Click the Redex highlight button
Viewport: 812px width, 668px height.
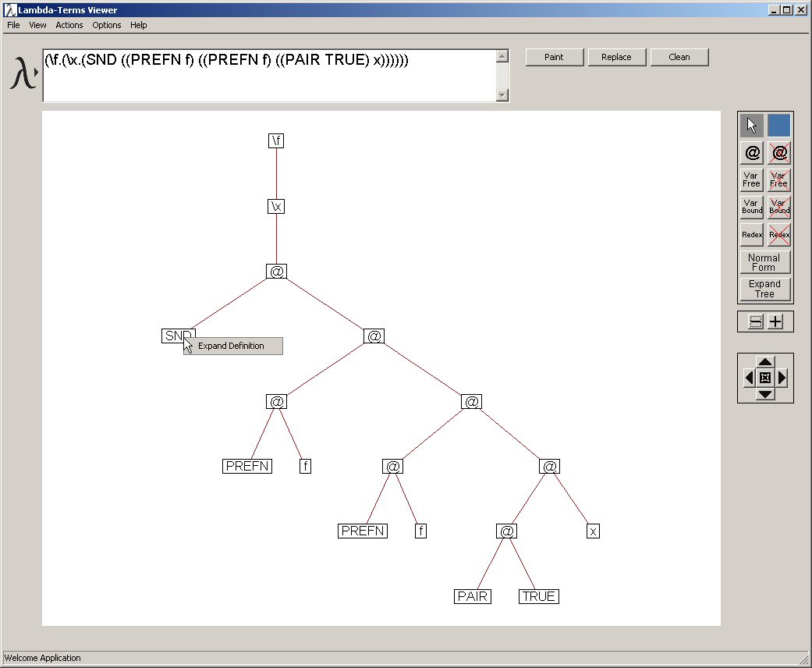[x=752, y=234]
